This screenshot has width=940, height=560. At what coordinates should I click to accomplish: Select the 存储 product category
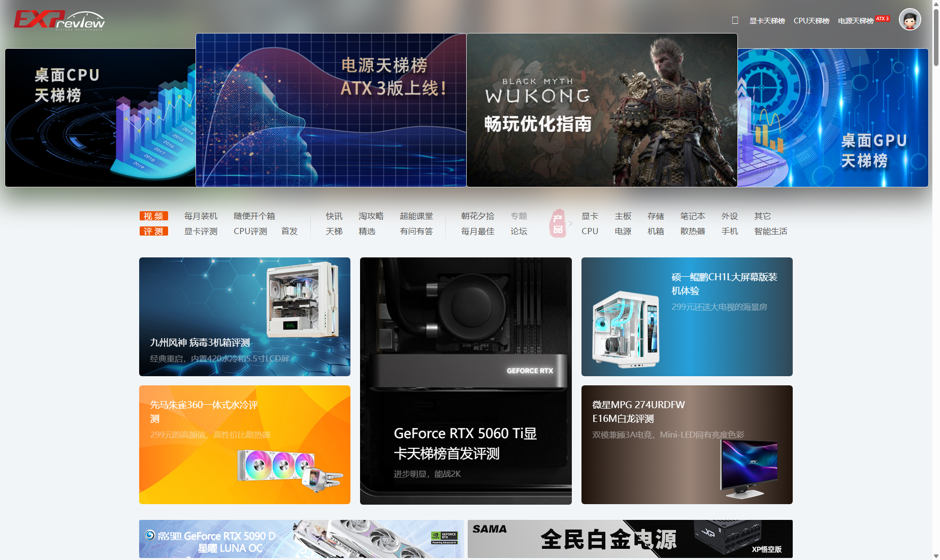656,216
